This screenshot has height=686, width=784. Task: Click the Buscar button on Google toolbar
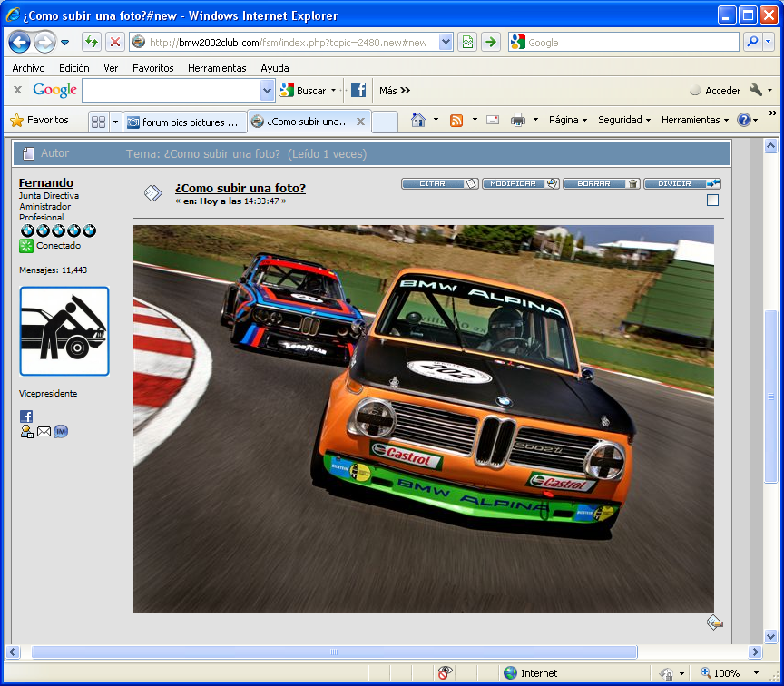(302, 91)
